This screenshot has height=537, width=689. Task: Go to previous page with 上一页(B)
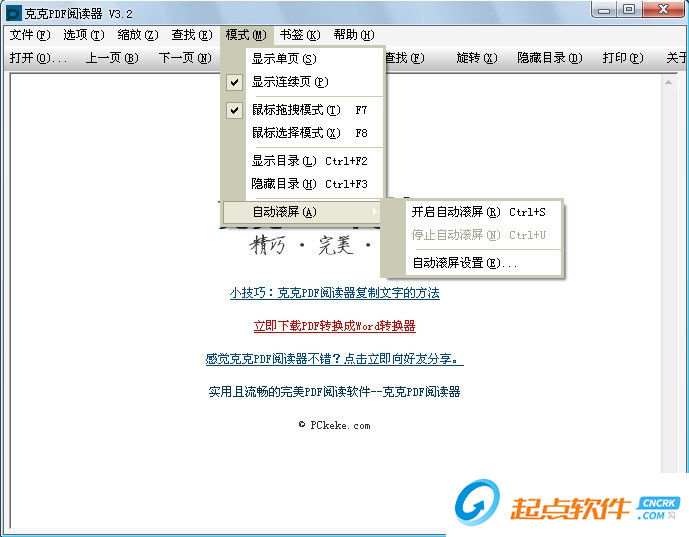click(x=112, y=58)
